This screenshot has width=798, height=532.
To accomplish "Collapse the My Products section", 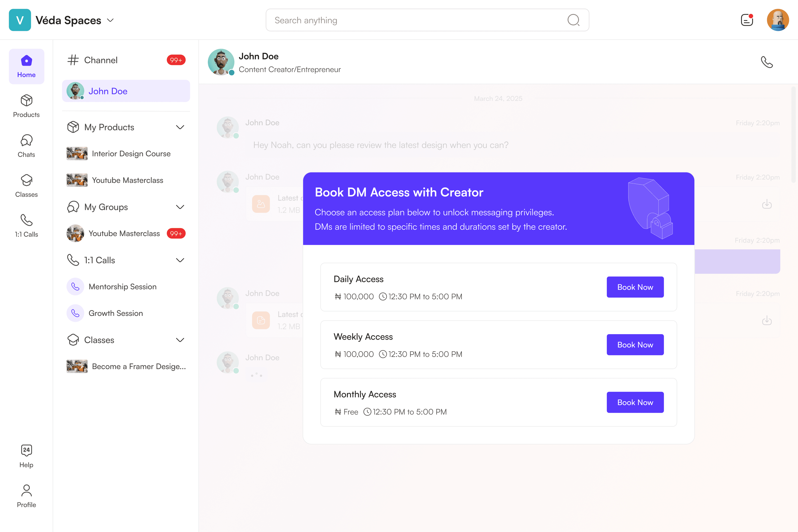I will [x=180, y=127].
